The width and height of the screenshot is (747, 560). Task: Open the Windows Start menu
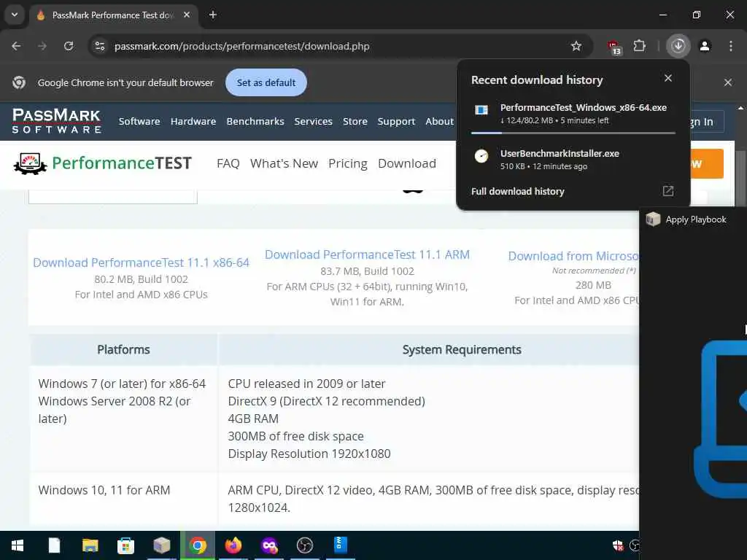(x=18, y=545)
